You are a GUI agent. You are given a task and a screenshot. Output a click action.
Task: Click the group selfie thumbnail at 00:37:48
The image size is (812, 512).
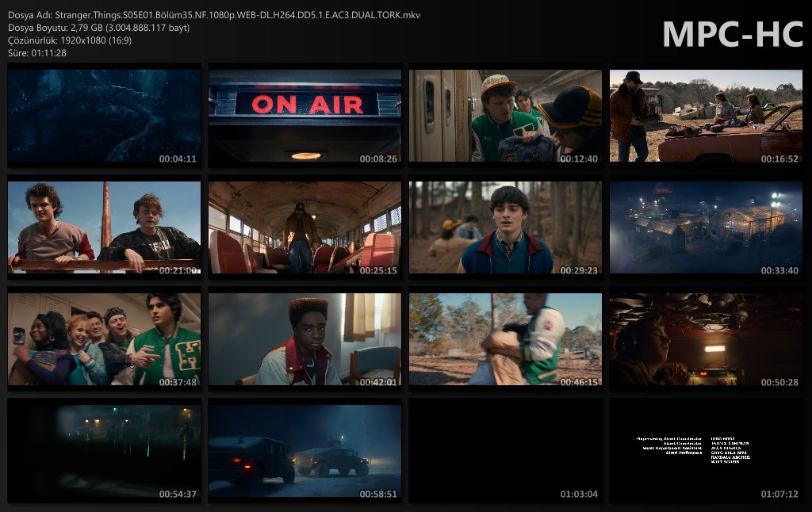pos(104,339)
